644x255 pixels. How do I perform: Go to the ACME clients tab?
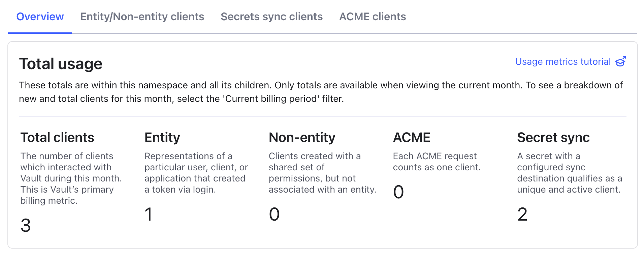coord(372,17)
